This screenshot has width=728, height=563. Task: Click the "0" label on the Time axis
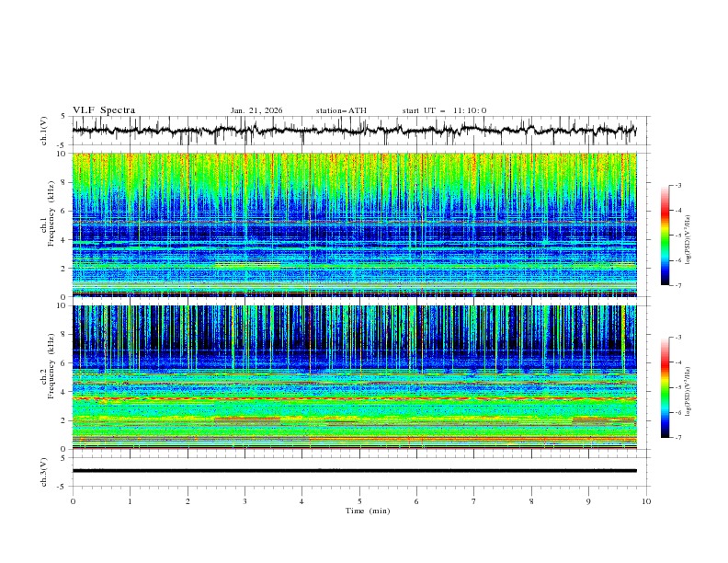click(x=73, y=501)
